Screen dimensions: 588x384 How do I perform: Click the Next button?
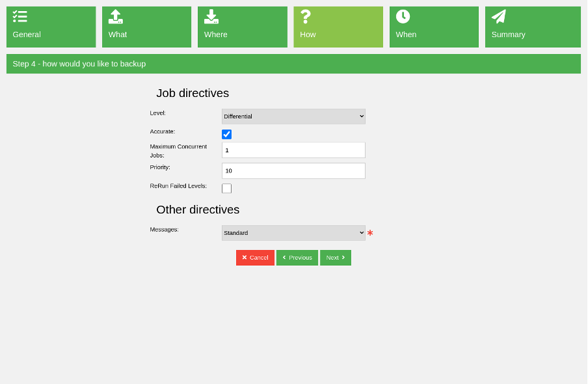335,257
